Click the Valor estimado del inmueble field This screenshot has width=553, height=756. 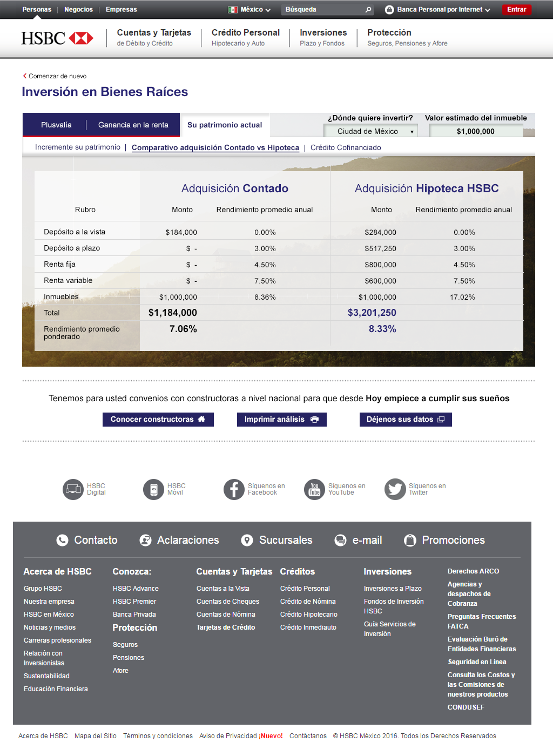click(476, 131)
